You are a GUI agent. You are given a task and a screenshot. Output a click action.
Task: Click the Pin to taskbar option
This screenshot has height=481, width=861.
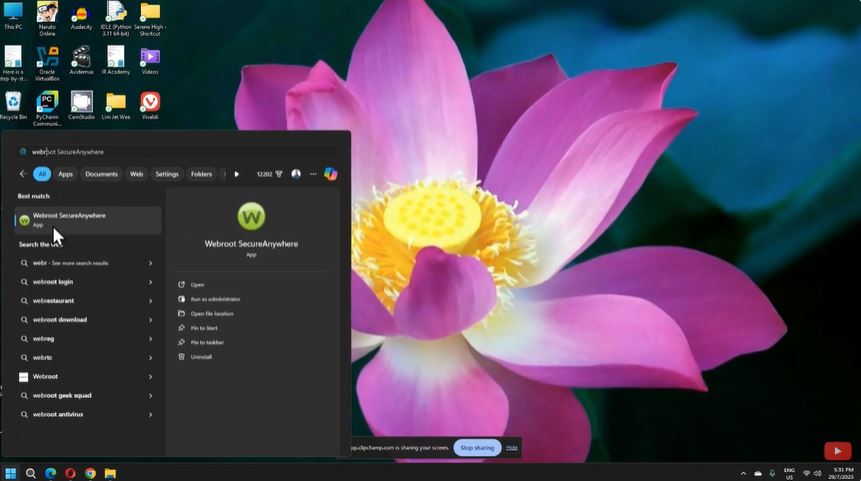pos(207,342)
